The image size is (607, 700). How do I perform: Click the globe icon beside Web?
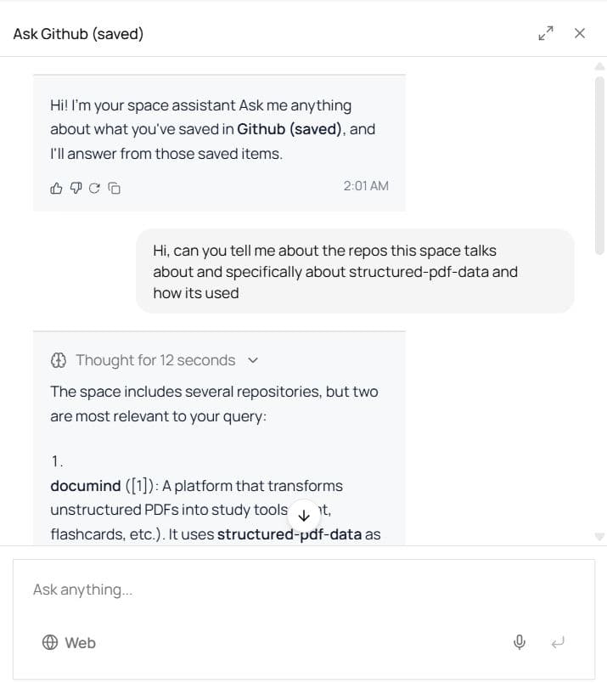[50, 642]
